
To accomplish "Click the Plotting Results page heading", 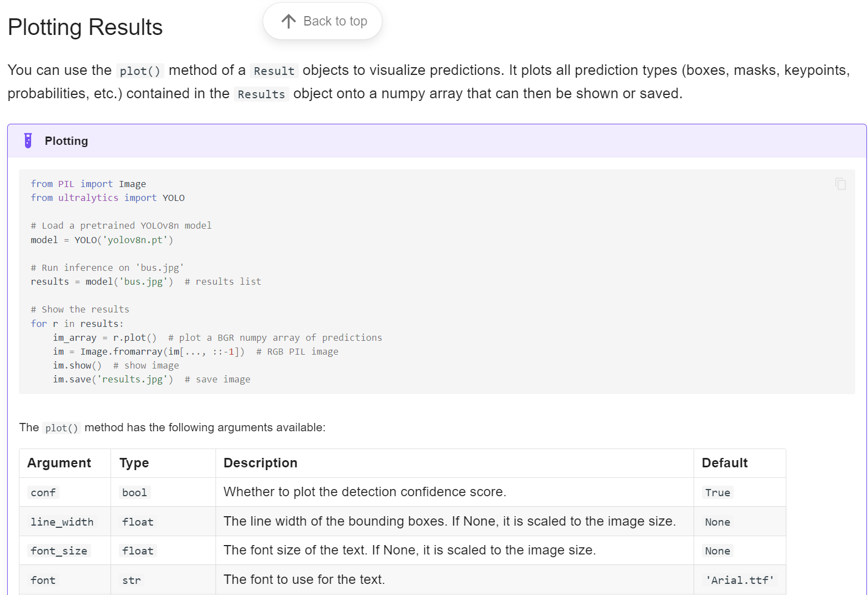I will [84, 27].
